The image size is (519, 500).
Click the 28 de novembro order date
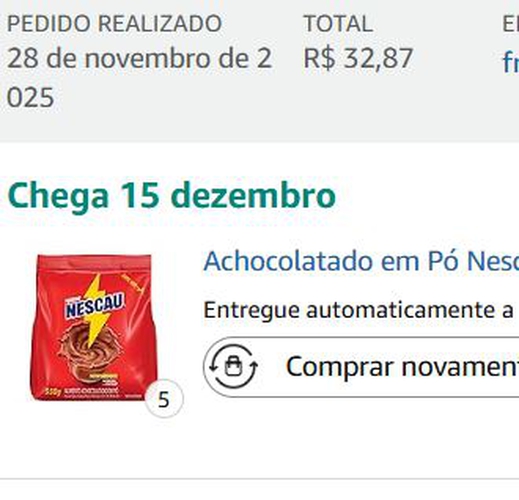pyautogui.click(x=140, y=58)
